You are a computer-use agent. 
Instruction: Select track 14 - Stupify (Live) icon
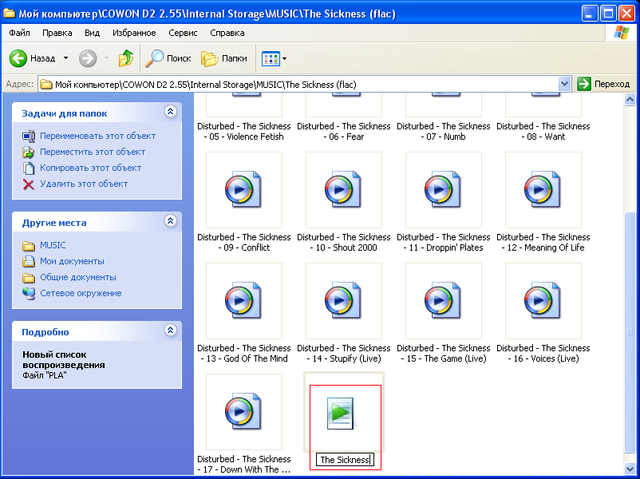344,301
